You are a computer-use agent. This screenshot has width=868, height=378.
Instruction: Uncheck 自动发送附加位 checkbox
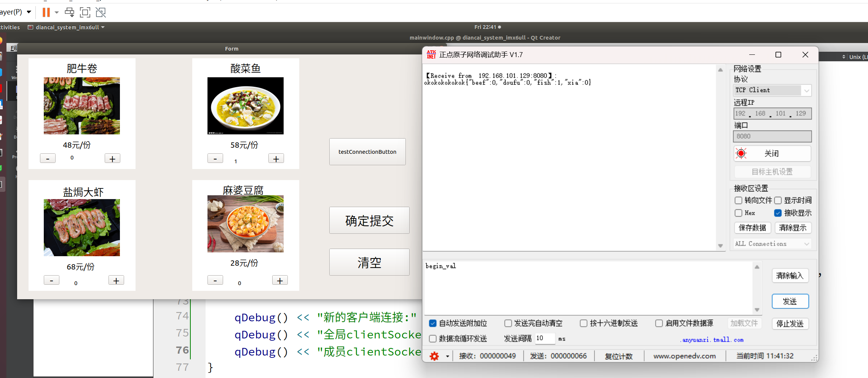pyautogui.click(x=432, y=323)
